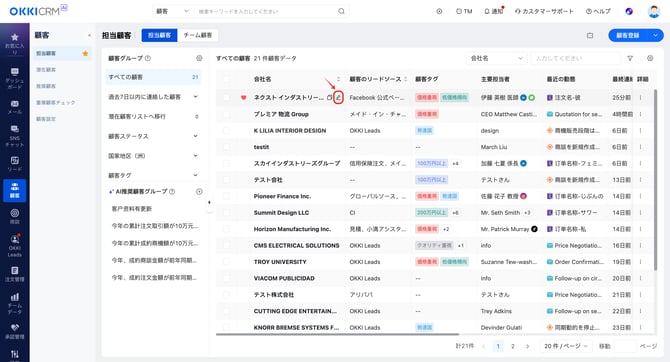Click the purple AI assistant orb icon
Viewport: 670px width, 362px height.
(629, 12)
